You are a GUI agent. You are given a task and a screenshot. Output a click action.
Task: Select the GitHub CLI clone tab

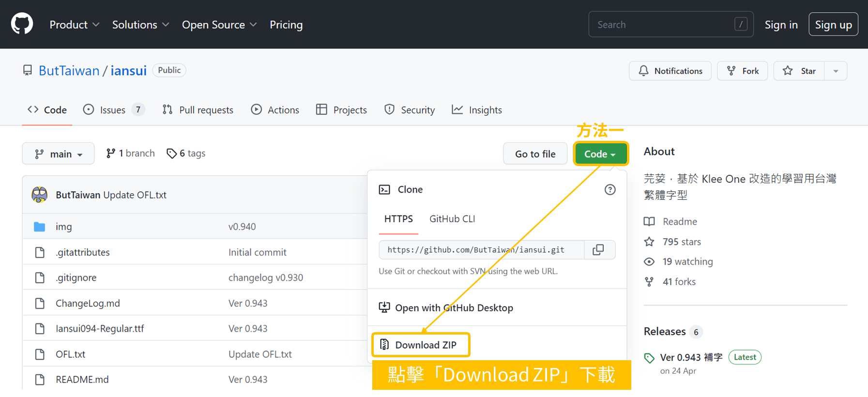(452, 219)
